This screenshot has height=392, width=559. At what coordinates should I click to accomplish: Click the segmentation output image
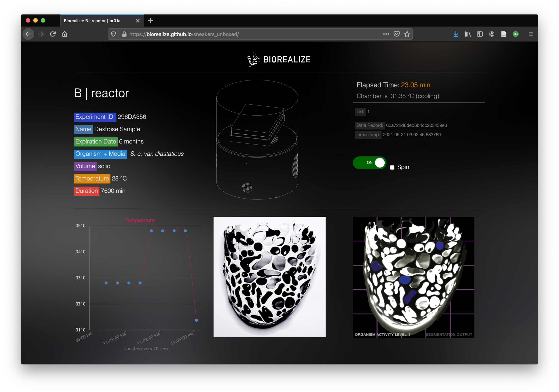point(413,277)
